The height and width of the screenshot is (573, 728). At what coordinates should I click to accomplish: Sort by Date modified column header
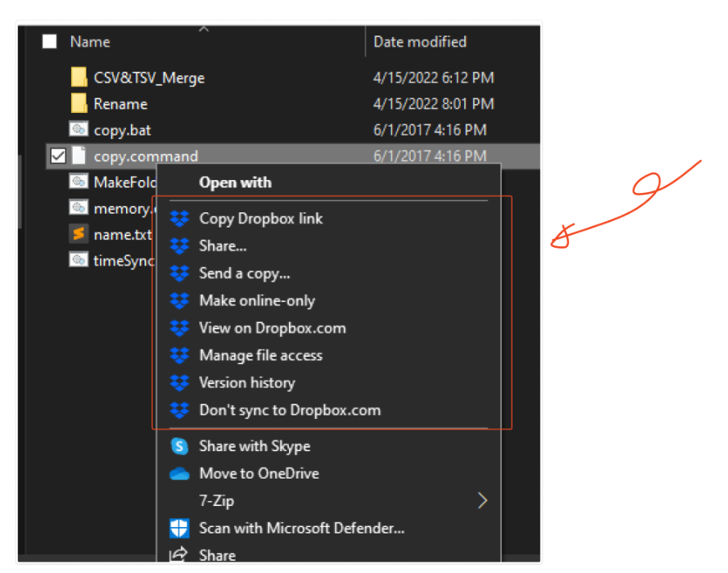[420, 42]
